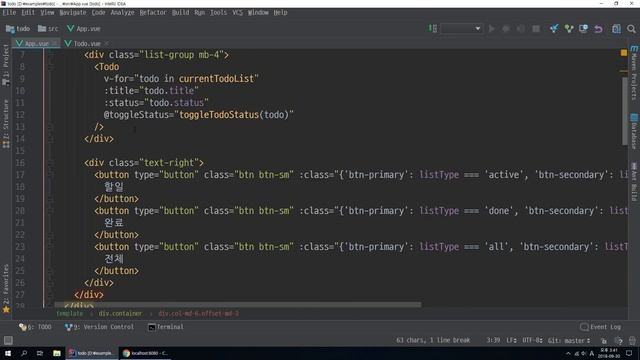The height and width of the screenshot is (360, 640).
Task: Click the Windows taskbar search icon
Action: pyautogui.click(x=24, y=353)
